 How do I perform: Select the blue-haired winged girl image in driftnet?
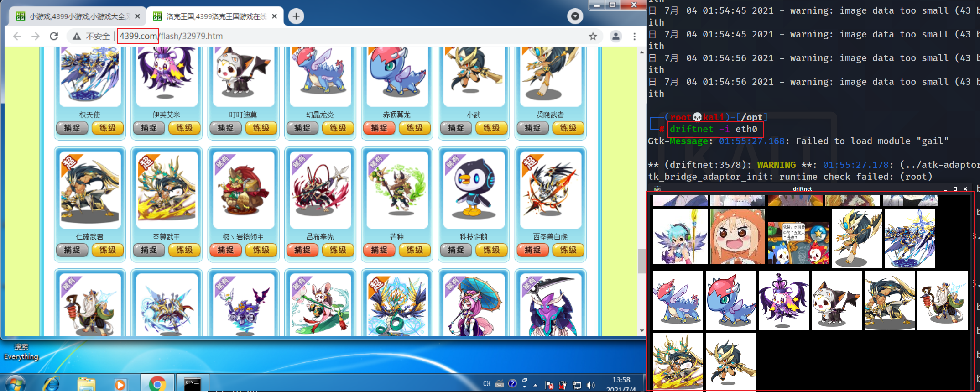(680, 236)
